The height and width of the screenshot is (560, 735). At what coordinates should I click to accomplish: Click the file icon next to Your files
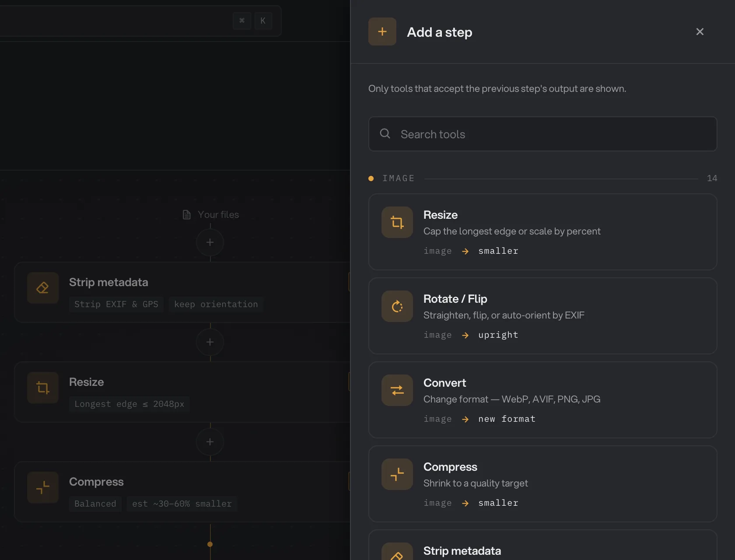click(x=187, y=214)
